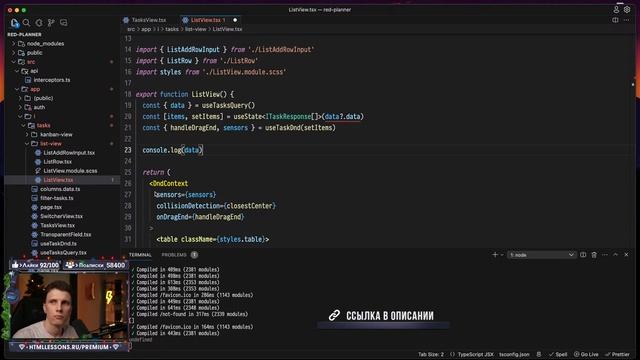Open ListView.module.scss file
Screen dimensions: 640x360
pyautogui.click(x=70, y=171)
